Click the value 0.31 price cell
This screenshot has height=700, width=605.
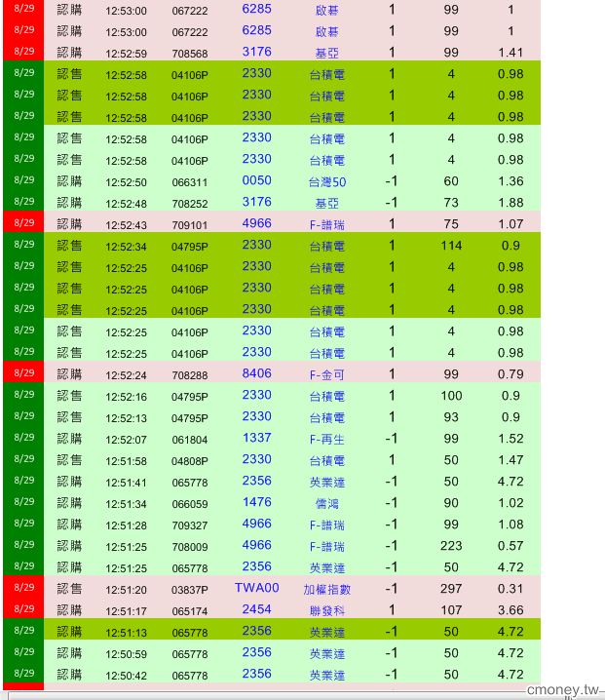pyautogui.click(x=510, y=589)
